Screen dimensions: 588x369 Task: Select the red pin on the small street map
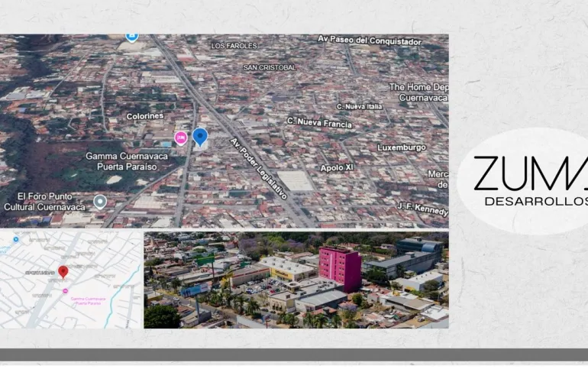(63, 271)
